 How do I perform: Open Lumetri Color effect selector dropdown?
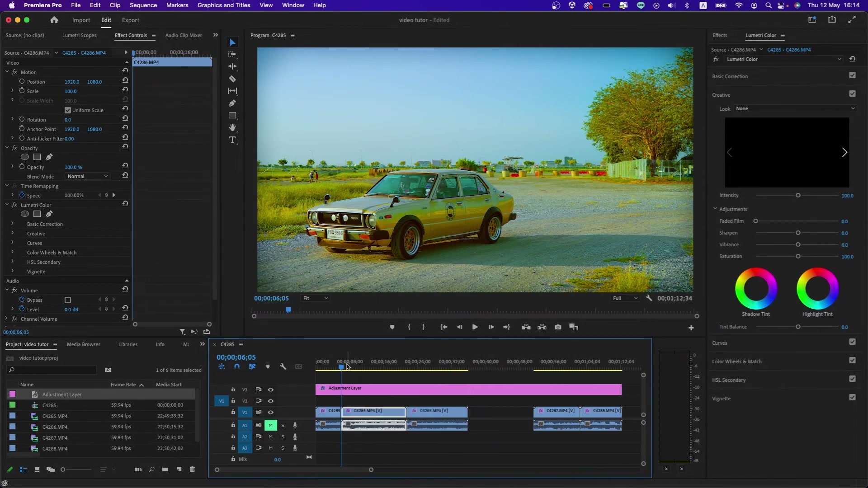coord(784,59)
